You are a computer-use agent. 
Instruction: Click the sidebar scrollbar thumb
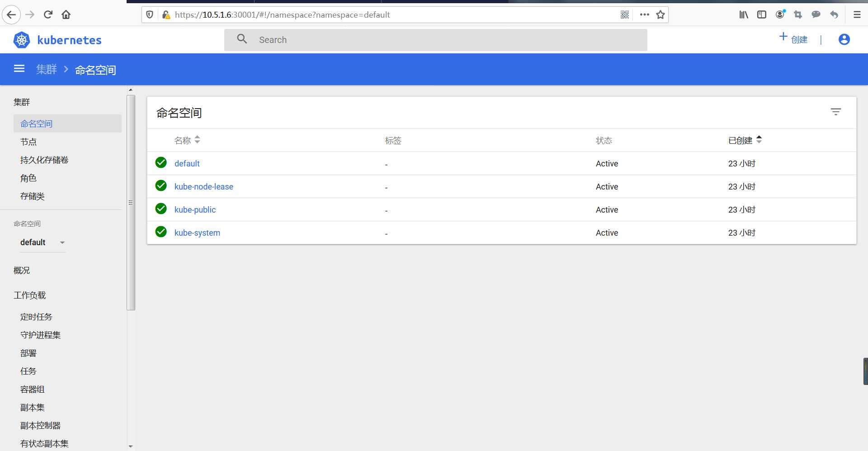click(x=131, y=202)
